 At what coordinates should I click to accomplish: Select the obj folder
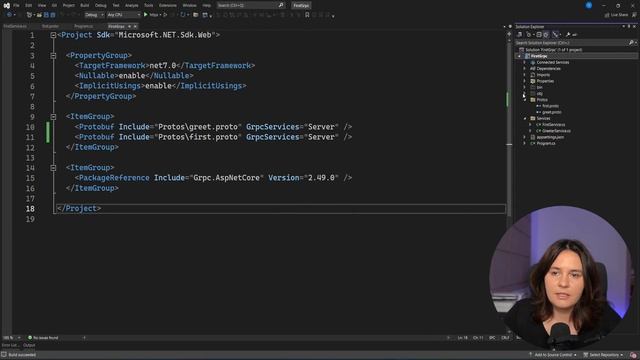(539, 93)
